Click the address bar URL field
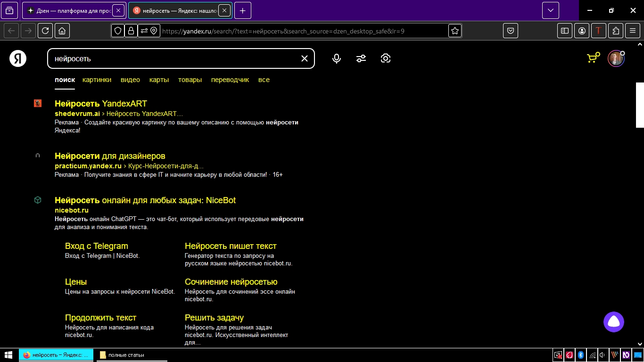The image size is (644, 362). click(x=303, y=31)
